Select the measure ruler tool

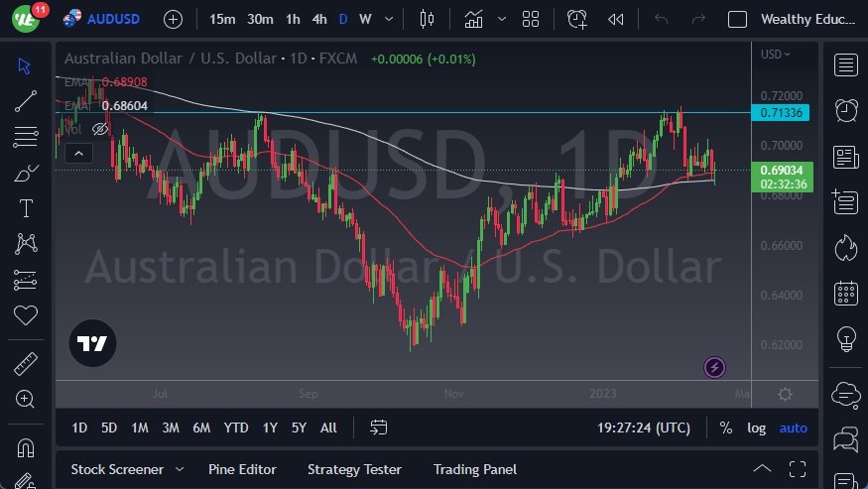coord(26,364)
